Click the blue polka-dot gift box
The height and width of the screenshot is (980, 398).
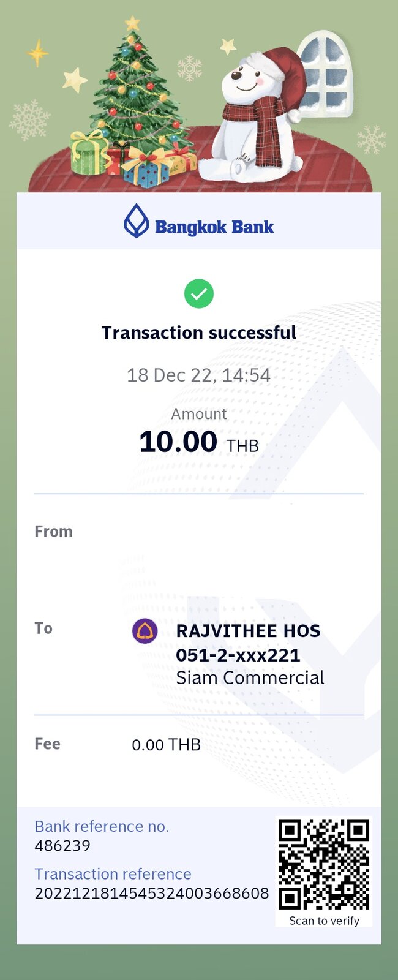coord(146,170)
